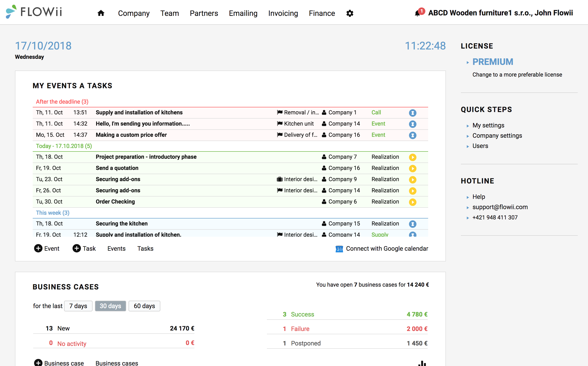
Task: Click the Google calendar icon
Action: (x=339, y=249)
